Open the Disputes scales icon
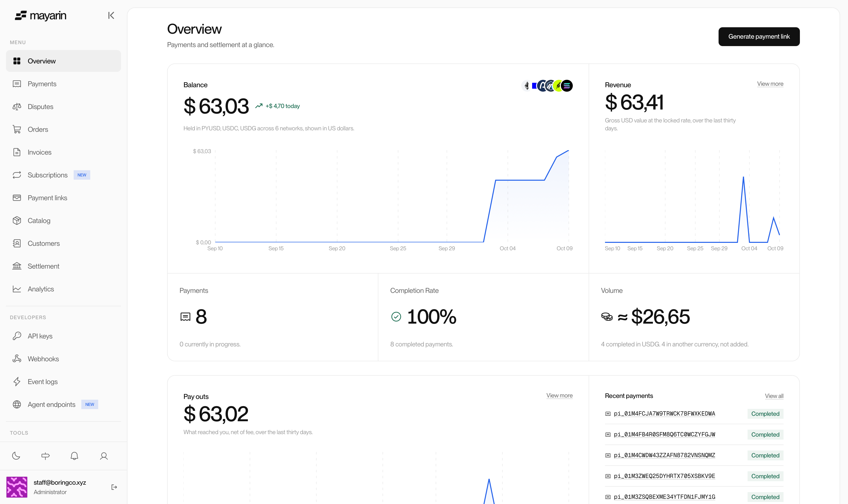 click(x=17, y=107)
